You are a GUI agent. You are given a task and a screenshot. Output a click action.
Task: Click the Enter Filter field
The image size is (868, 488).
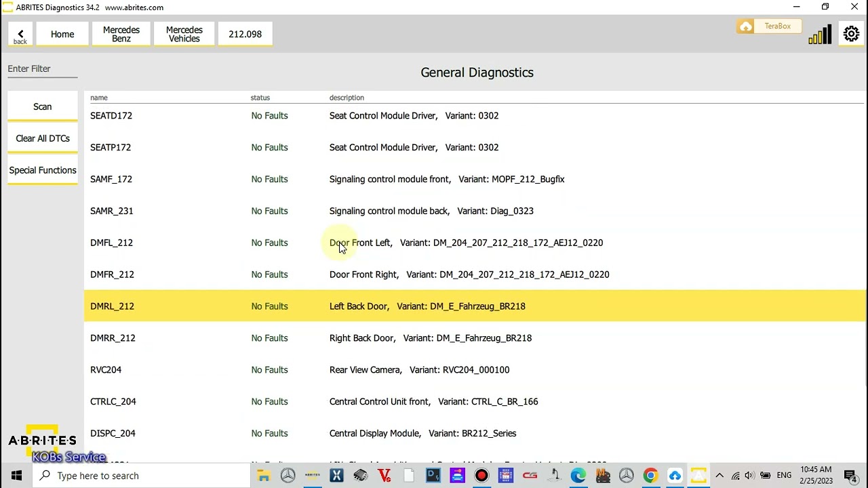42,69
